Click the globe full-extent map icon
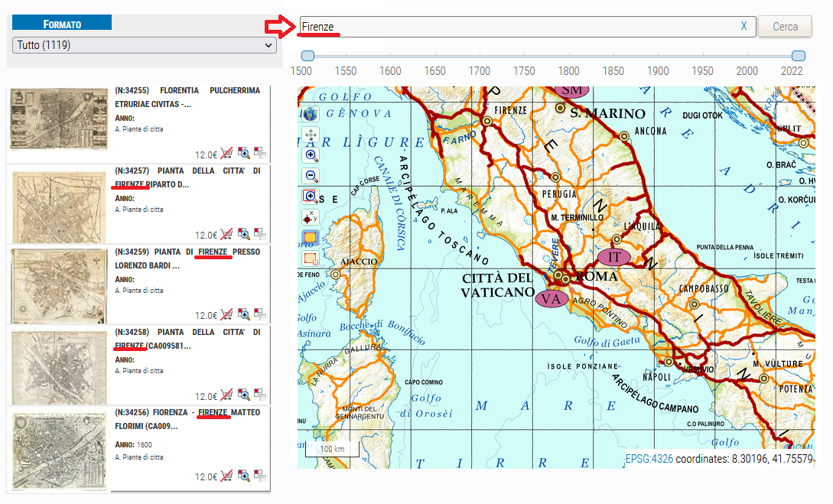Viewport: 833px width, 504px height. (x=311, y=115)
